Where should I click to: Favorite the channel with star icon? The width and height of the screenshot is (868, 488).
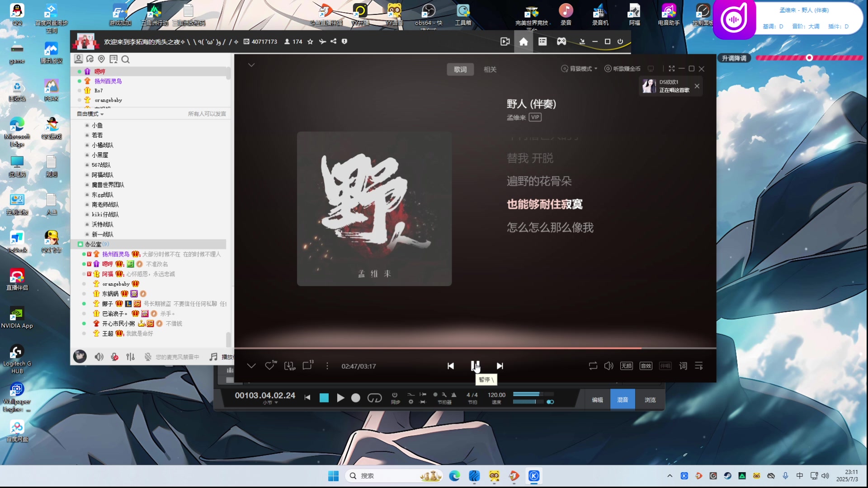tap(310, 42)
